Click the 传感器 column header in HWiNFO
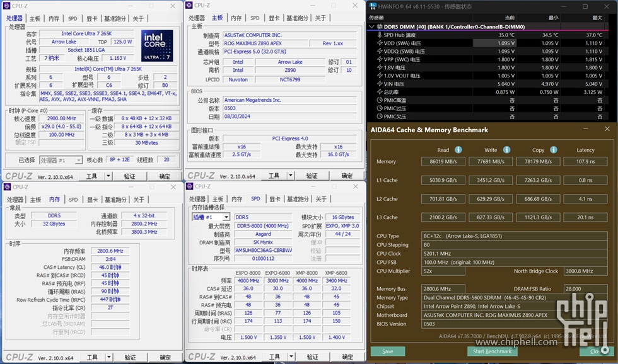The image size is (618, 364). click(376, 18)
